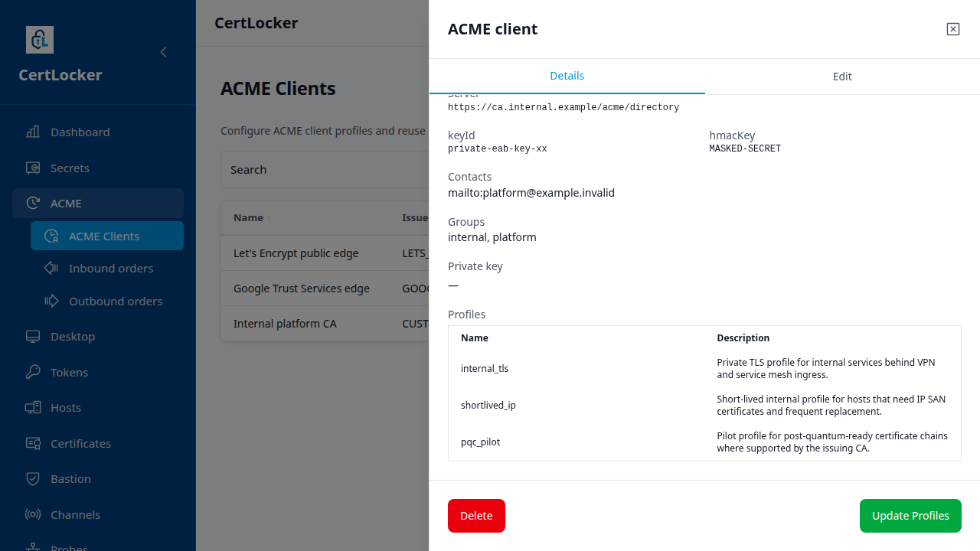Image resolution: width=980 pixels, height=551 pixels.
Task: Click the CertLocker padlock logo
Action: tap(40, 40)
